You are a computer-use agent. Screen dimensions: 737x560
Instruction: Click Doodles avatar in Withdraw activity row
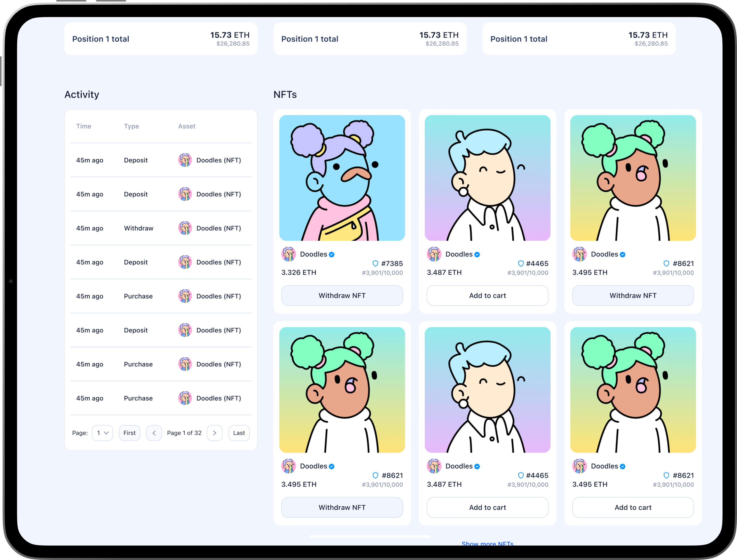pos(185,228)
